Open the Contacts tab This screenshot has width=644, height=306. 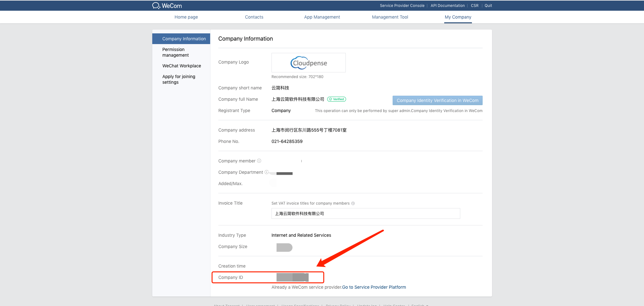pos(254,17)
